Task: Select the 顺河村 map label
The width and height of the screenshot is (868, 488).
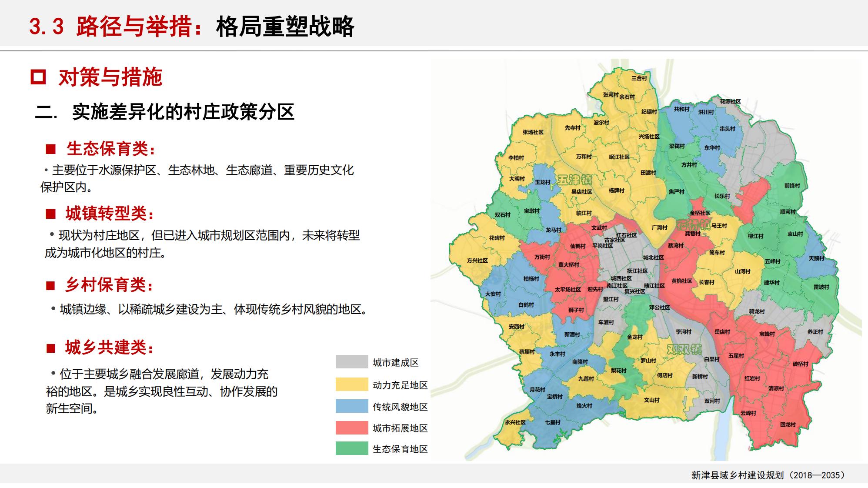Action: click(x=788, y=212)
